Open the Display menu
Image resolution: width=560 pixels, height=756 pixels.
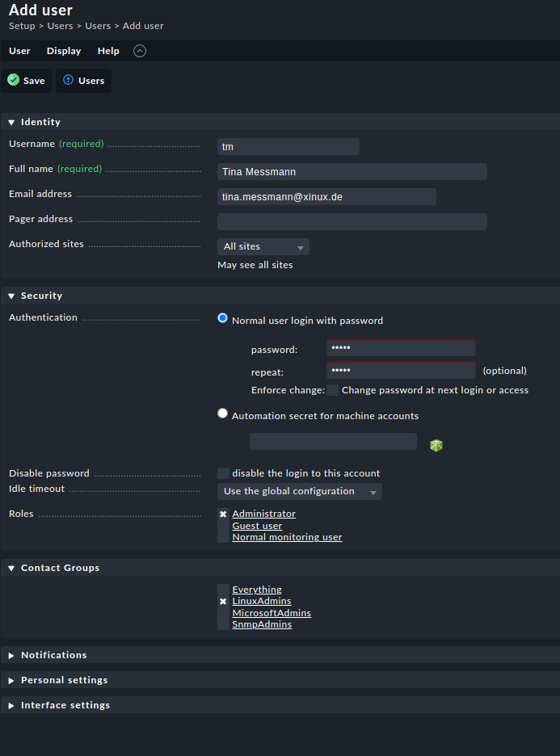(x=64, y=51)
